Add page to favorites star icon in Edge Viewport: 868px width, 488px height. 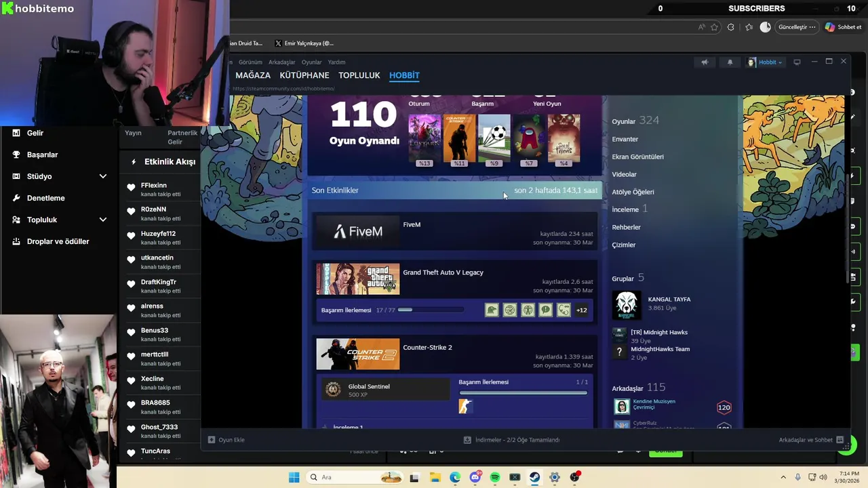[714, 27]
